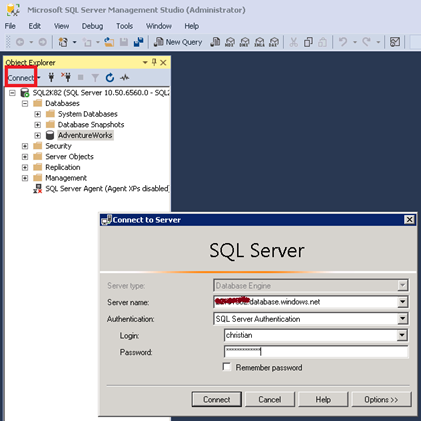The width and height of the screenshot is (421, 421).
Task: Collapse the Databases folder node
Action: pos(25,103)
